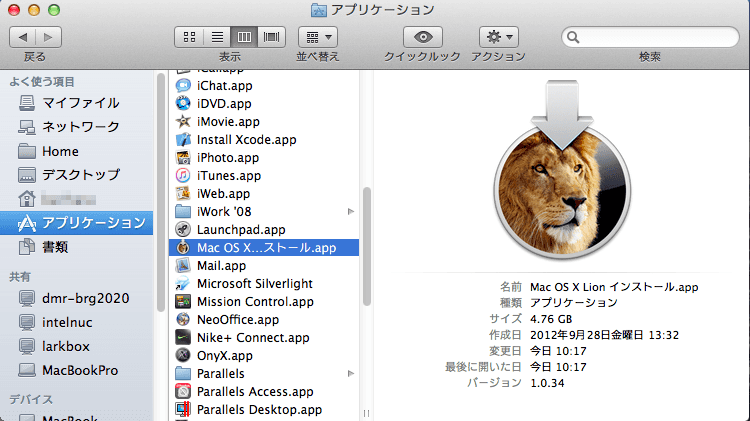Click the version value 1.0.34
The width and height of the screenshot is (750, 421).
[547, 383]
